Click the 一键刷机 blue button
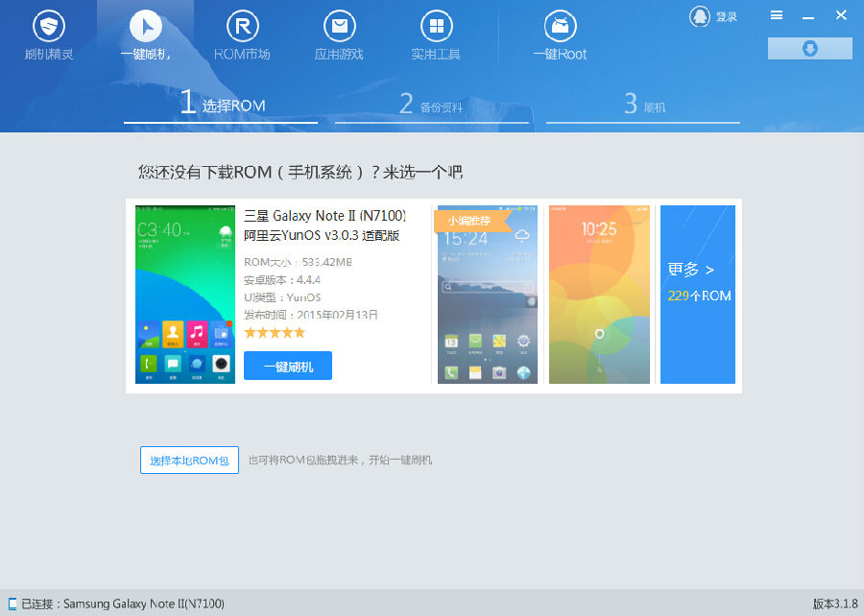864x616 pixels. (288, 366)
